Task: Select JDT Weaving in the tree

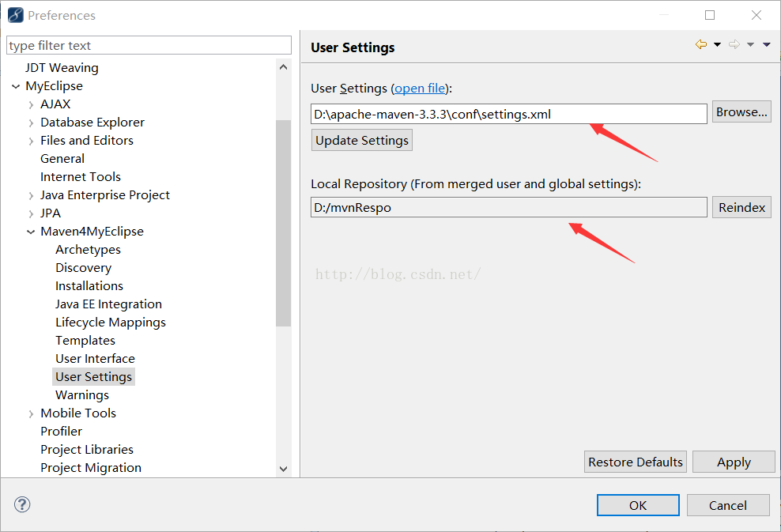Action: tap(62, 68)
